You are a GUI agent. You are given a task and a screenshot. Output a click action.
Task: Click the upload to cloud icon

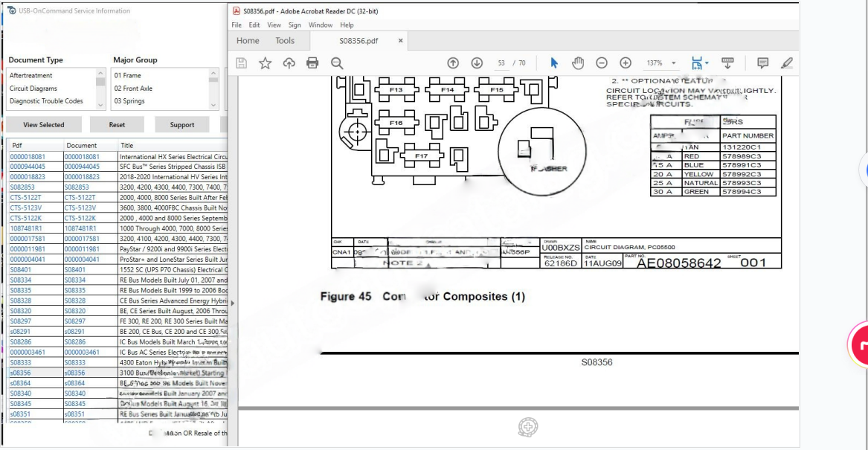pos(289,63)
